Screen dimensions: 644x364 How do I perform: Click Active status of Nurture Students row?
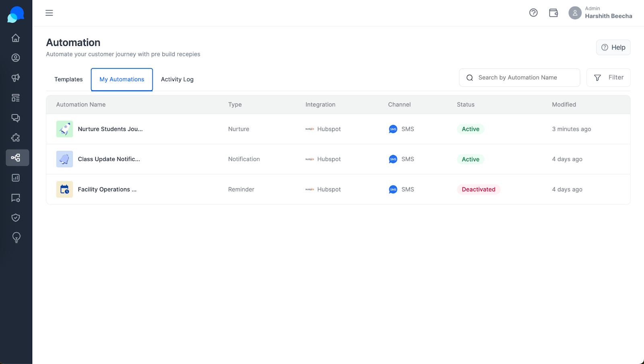click(471, 129)
